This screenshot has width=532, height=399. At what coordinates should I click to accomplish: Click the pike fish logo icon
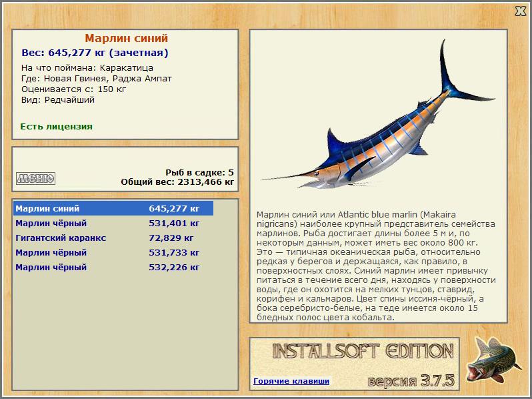click(x=493, y=360)
